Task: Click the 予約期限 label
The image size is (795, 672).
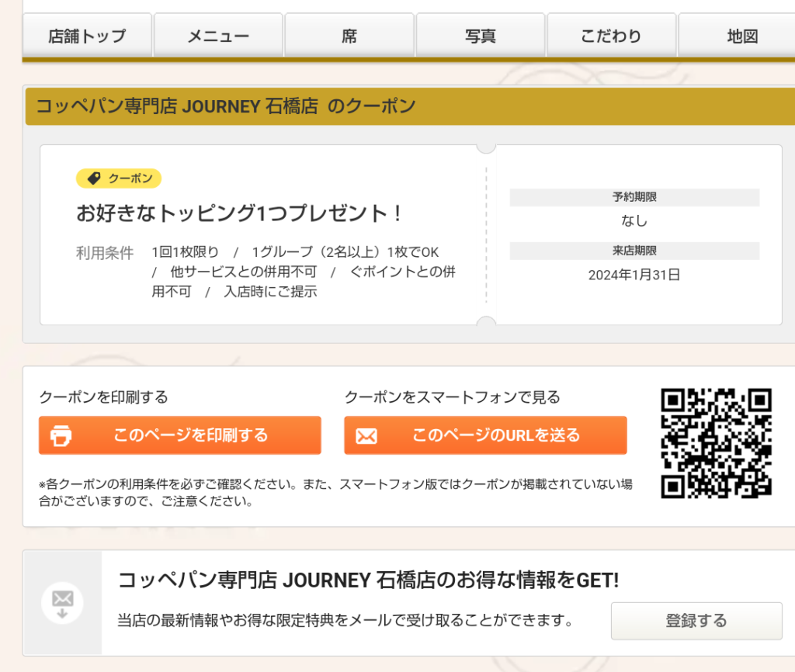Action: [634, 197]
